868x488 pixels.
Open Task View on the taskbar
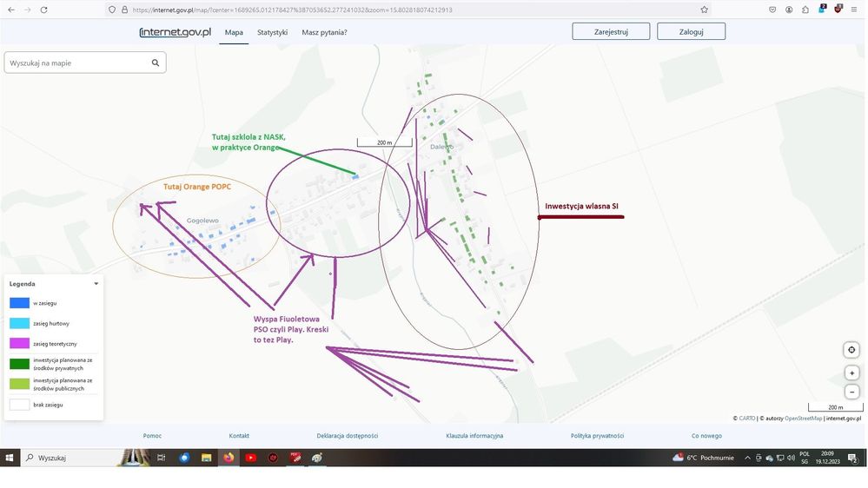coord(162,458)
